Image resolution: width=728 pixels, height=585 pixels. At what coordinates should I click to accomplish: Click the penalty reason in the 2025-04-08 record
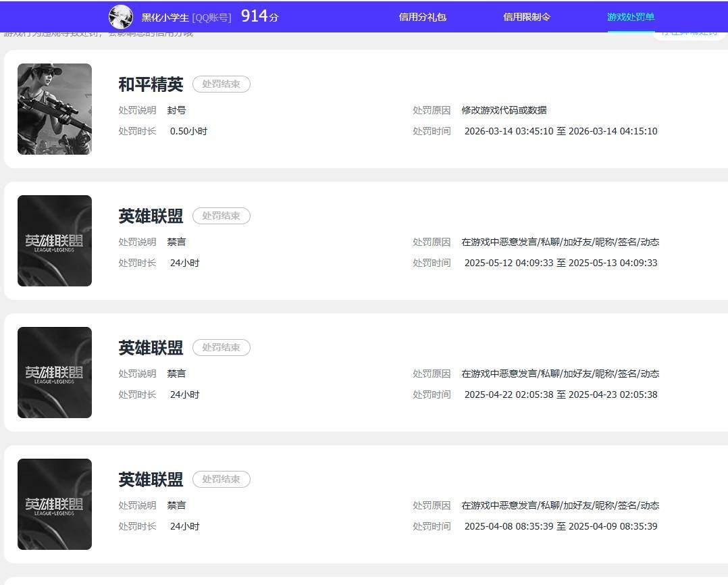coord(561,505)
